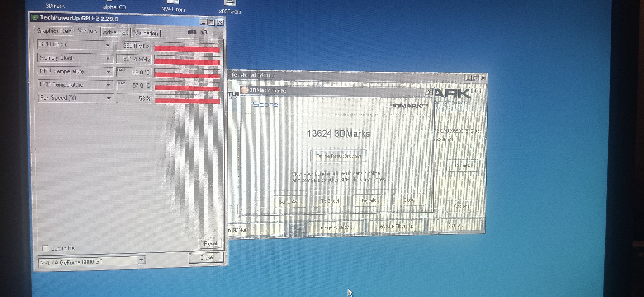Click the 57.0 °C PCB Temperature value

(x=134, y=85)
